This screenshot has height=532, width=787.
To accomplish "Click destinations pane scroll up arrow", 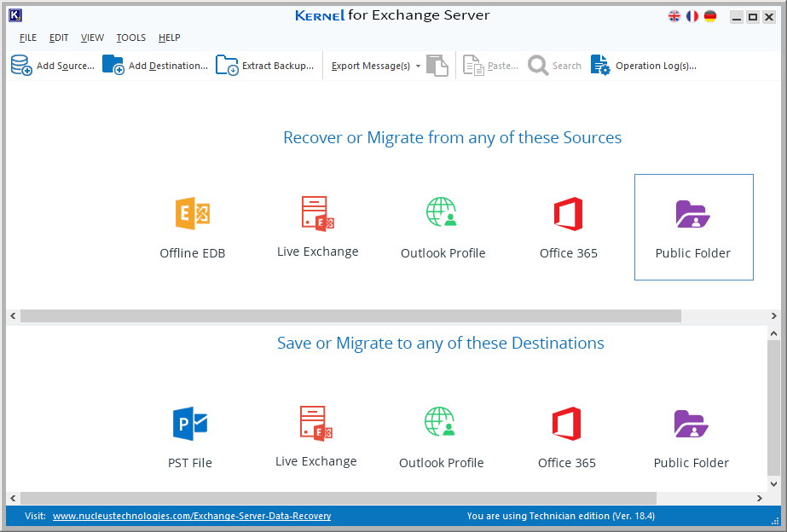I will (x=773, y=333).
